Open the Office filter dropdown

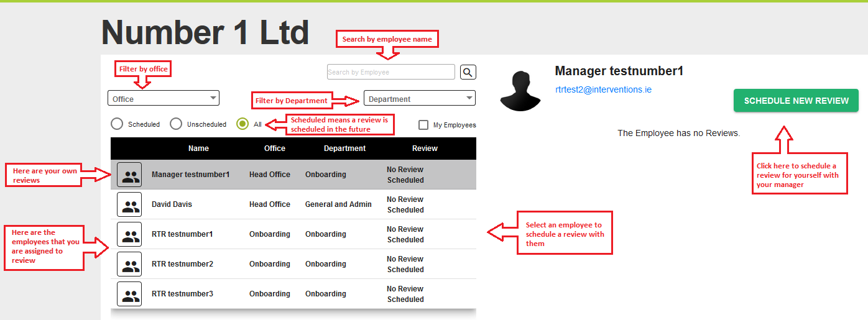pos(164,98)
